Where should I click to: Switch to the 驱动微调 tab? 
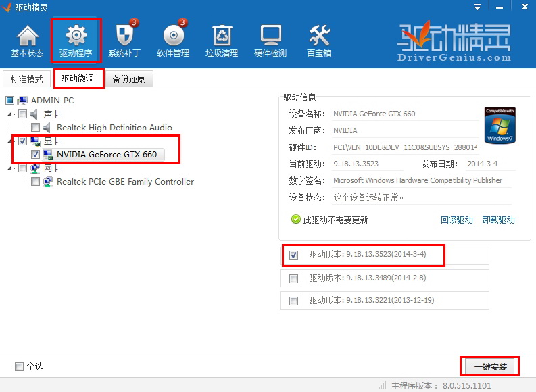pyautogui.click(x=78, y=78)
